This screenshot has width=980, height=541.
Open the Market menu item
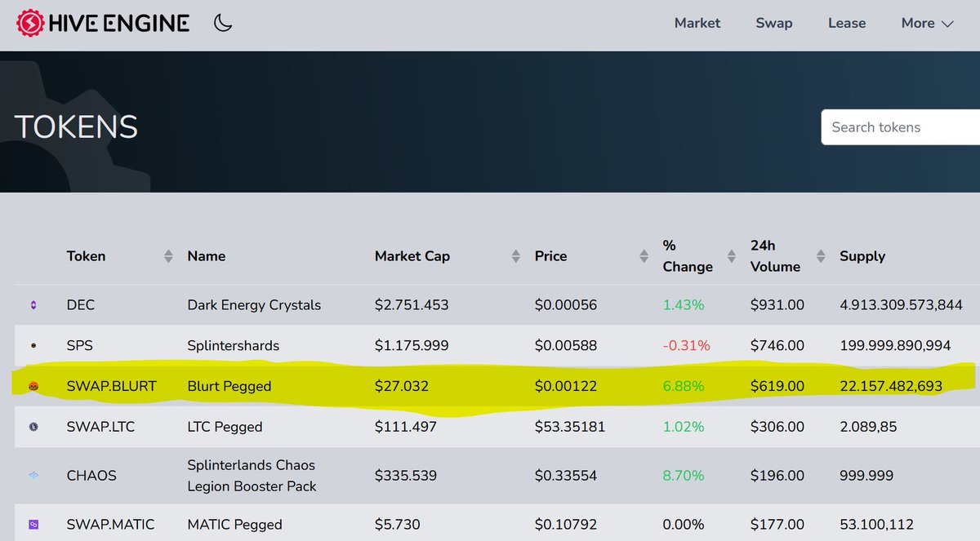[x=697, y=23]
